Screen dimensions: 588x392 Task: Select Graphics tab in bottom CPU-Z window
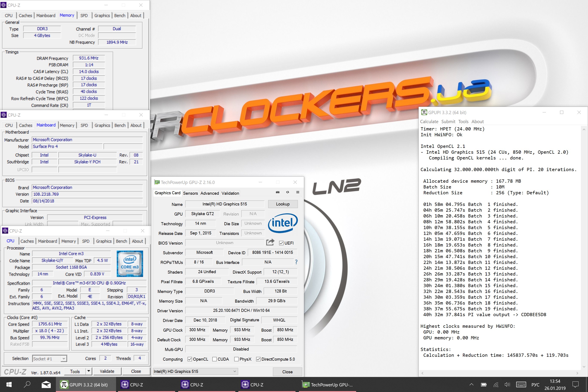104,241
